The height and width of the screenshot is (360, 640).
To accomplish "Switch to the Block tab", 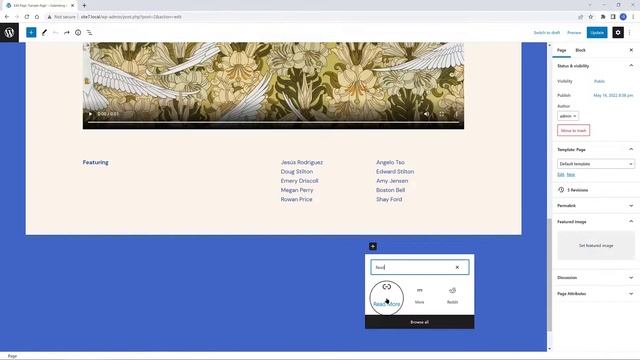I will point(580,50).
